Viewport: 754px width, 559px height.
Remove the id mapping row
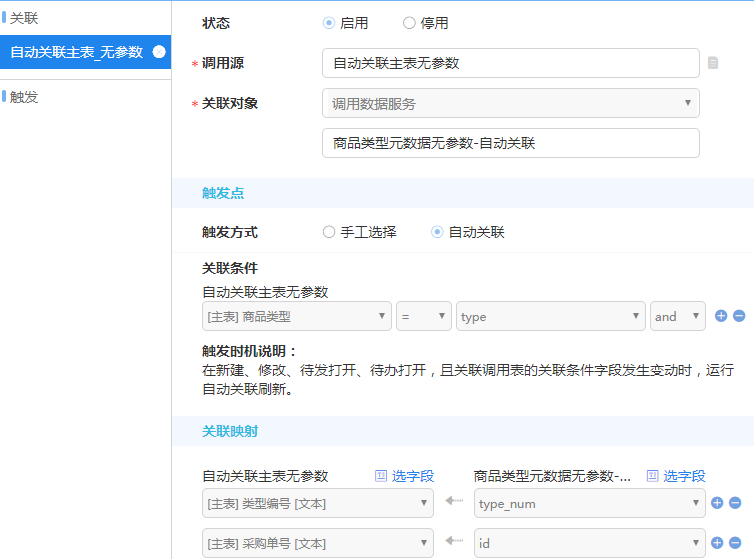coord(735,543)
